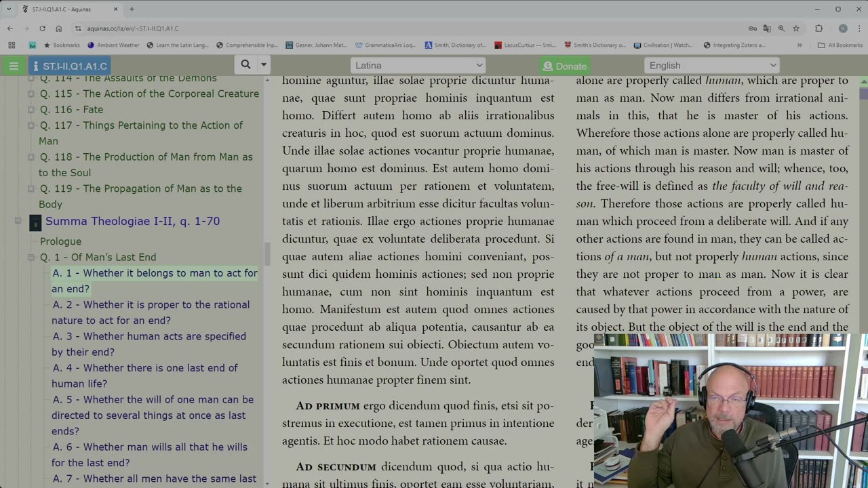
Task: Select A. 6 - man wills all
Action: [149, 455]
